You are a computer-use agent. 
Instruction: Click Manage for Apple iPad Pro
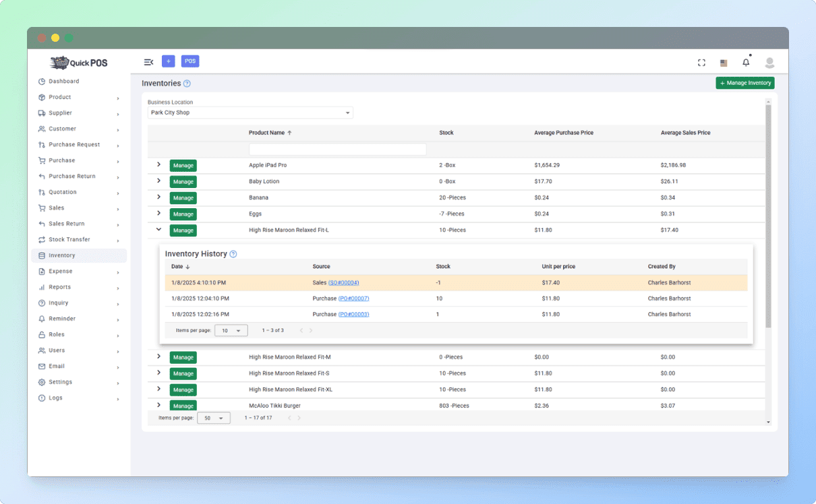pyautogui.click(x=183, y=166)
